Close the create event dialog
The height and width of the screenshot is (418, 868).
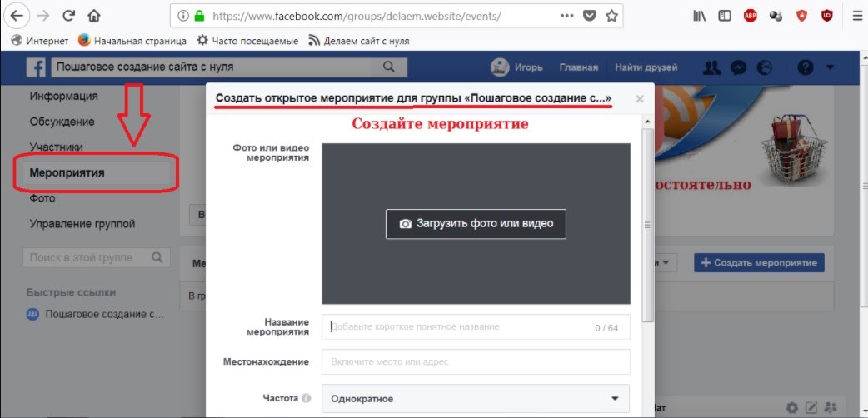pyautogui.click(x=640, y=99)
